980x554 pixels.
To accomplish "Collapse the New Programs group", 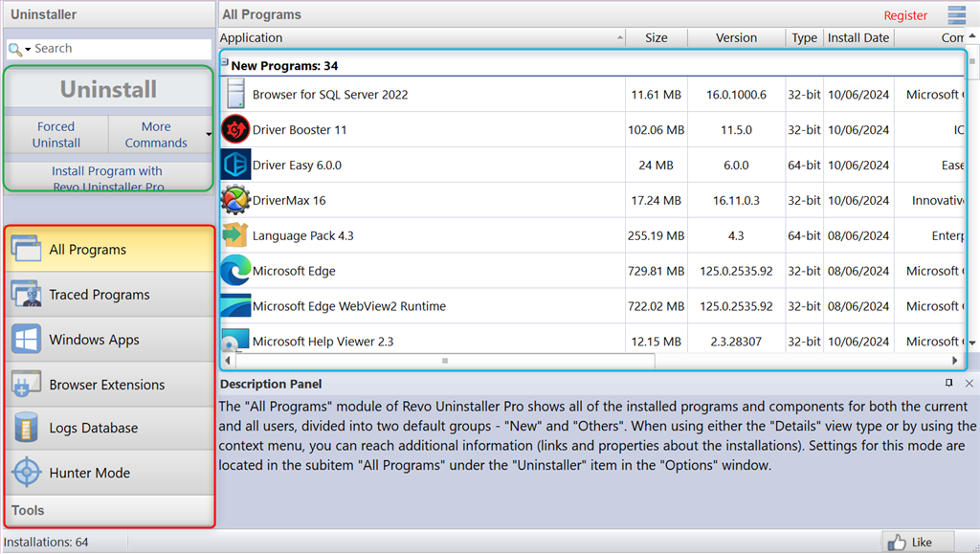I will click(224, 62).
